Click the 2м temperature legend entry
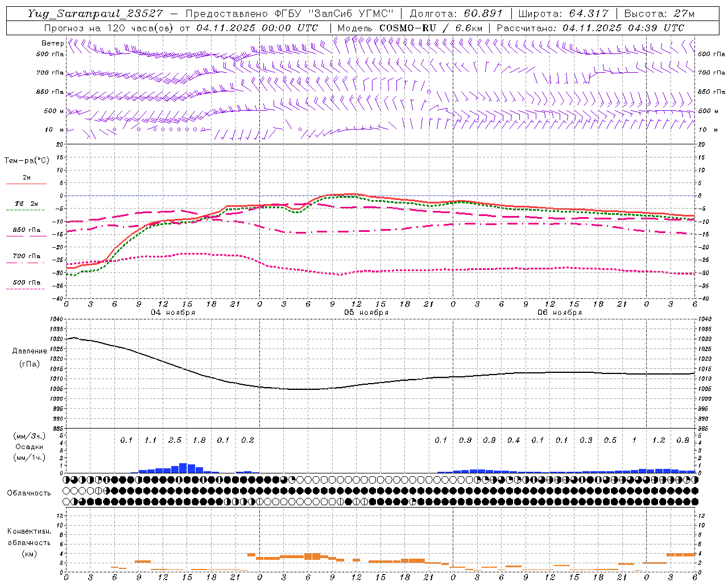This screenshot has width=728, height=582. point(27,178)
